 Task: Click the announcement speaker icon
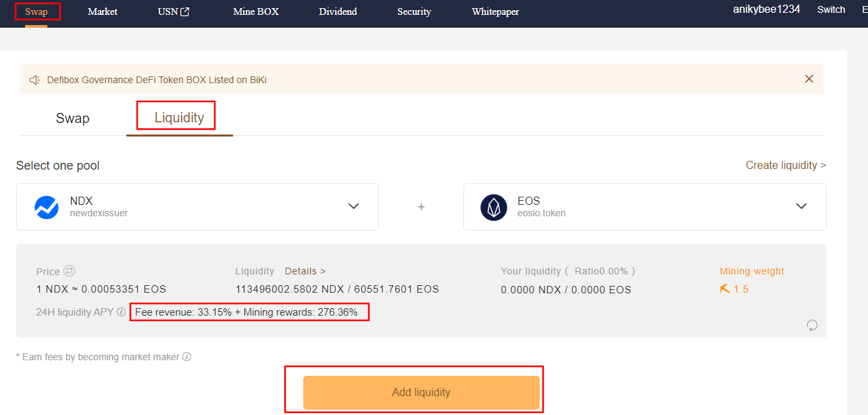pyautogui.click(x=35, y=80)
